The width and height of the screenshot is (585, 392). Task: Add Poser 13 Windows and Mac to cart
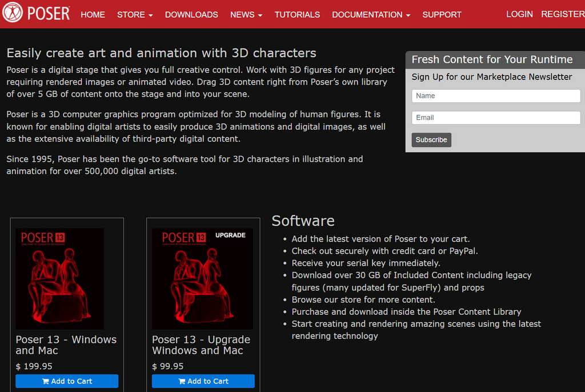coord(67,381)
